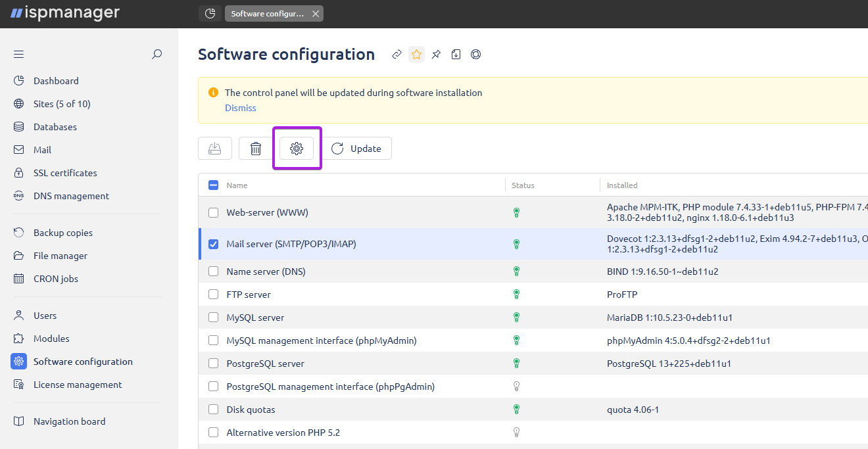Pin the Software configuration page
The image size is (868, 449).
click(436, 54)
